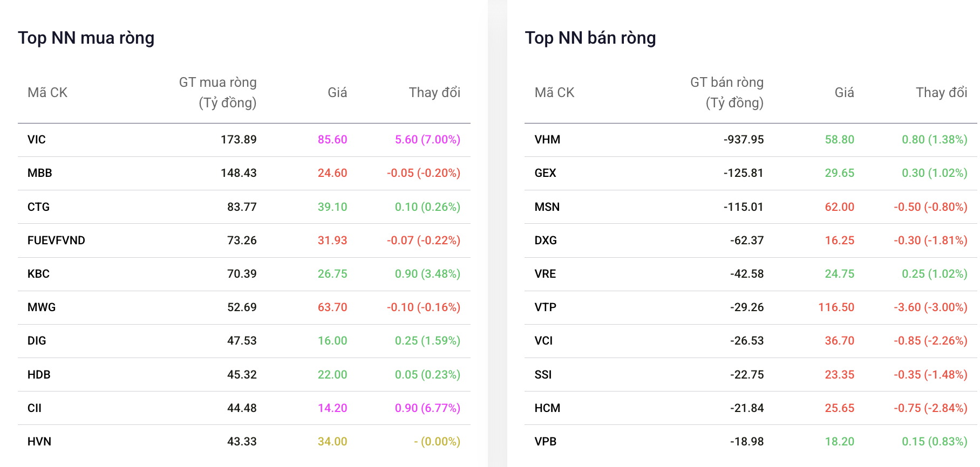The width and height of the screenshot is (980, 467).
Task: Click VPB net-sell value -18.98
Action: [x=747, y=442]
